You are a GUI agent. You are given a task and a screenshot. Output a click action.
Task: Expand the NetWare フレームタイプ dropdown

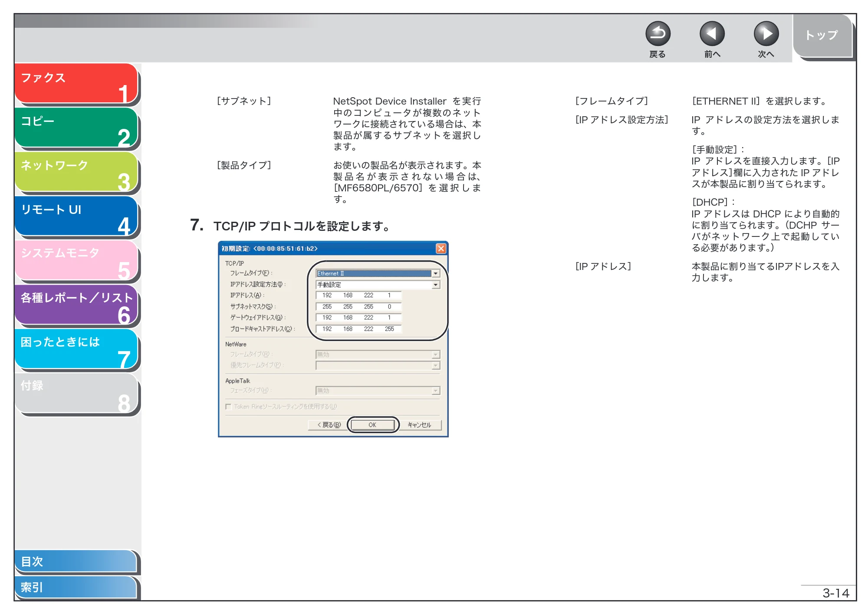tap(435, 355)
